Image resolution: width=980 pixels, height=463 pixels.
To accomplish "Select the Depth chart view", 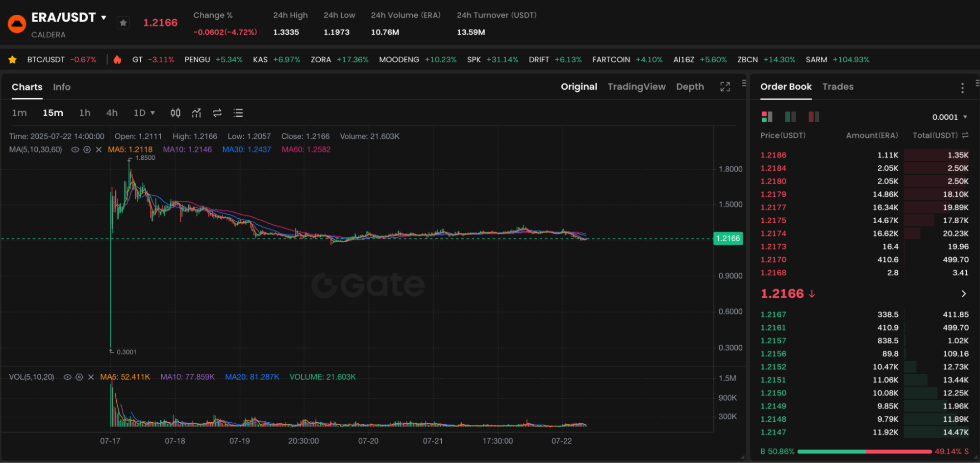I will [x=690, y=87].
